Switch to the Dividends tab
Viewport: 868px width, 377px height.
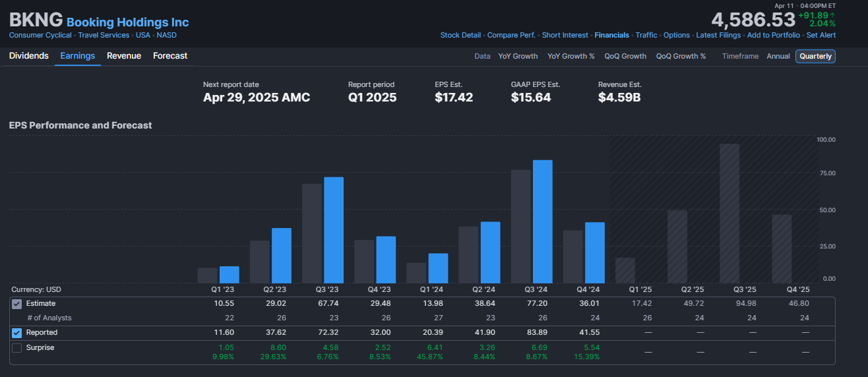point(29,56)
